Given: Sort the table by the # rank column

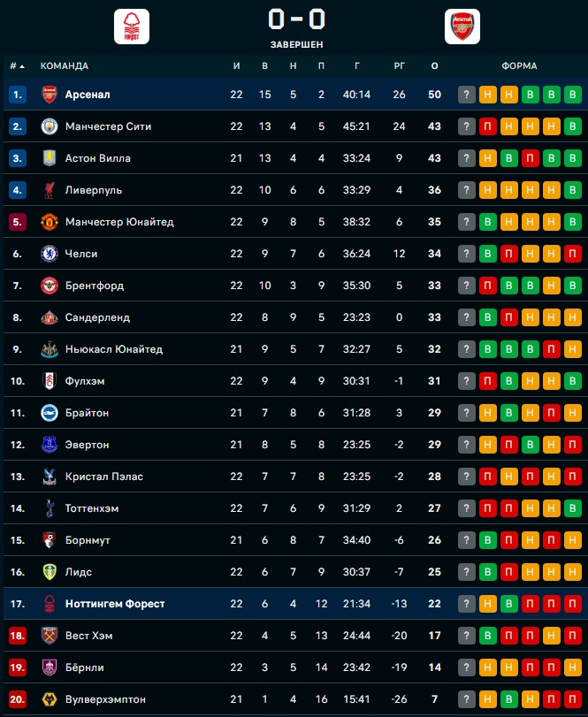Looking at the screenshot, I should click(x=17, y=66).
